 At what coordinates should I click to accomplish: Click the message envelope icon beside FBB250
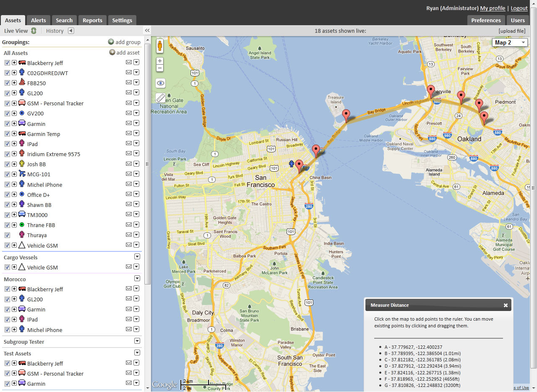click(128, 82)
